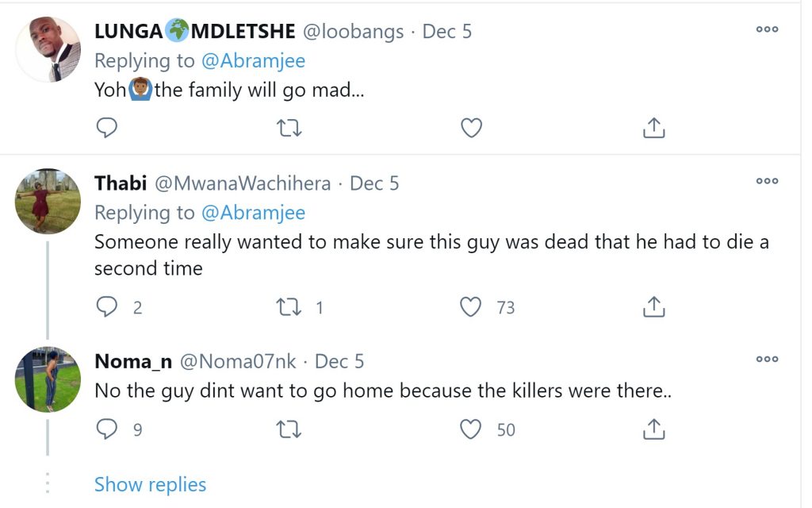Open more options on LUNGA MDLETSHE's tweet
The height and width of the screenshot is (508, 812).
[x=767, y=29]
